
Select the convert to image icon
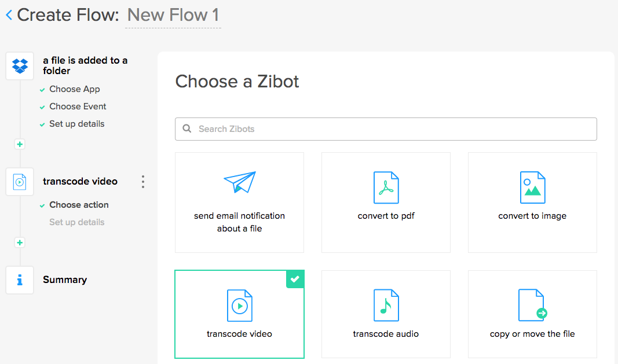coord(532,187)
